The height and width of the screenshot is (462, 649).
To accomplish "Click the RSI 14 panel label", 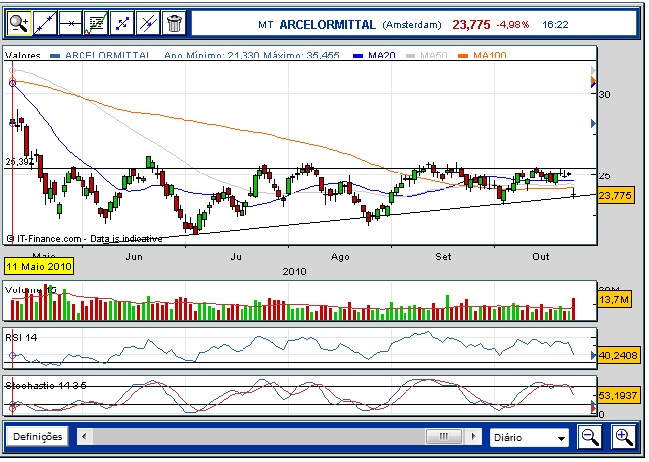I will coord(21,338).
